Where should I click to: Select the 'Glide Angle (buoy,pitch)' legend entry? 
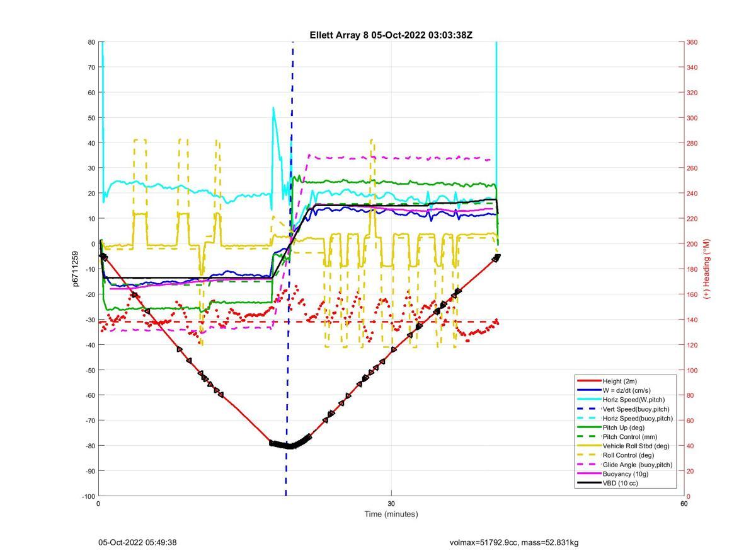638,465
